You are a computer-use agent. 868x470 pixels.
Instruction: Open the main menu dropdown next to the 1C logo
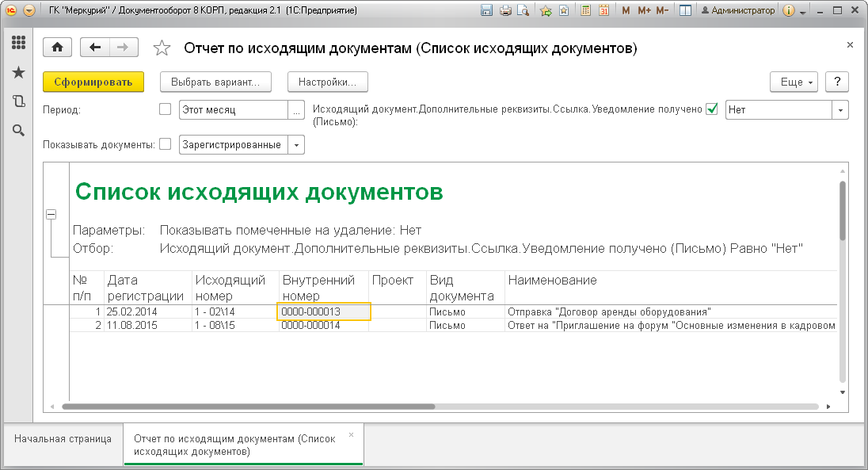coord(29,10)
